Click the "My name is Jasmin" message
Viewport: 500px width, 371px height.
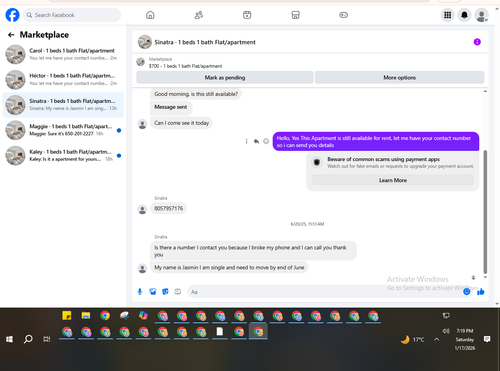click(229, 267)
